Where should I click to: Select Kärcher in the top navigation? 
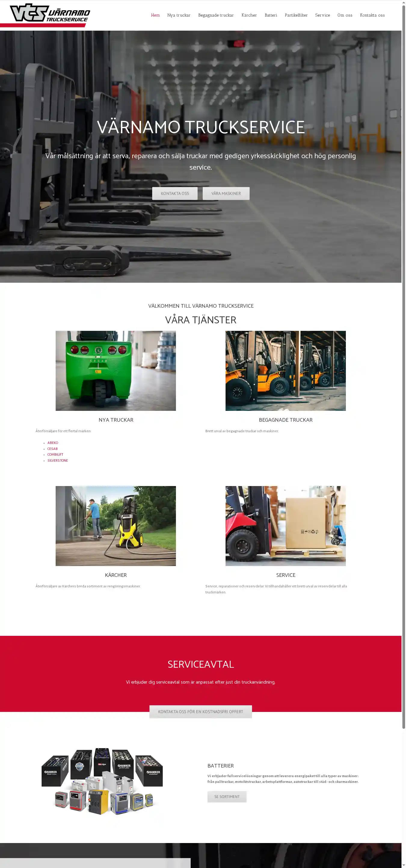[249, 15]
